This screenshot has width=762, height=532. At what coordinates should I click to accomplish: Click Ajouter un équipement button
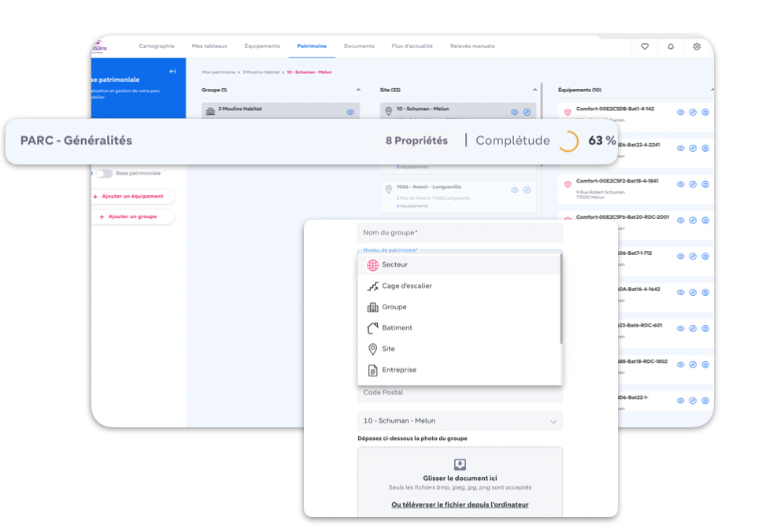(132, 197)
